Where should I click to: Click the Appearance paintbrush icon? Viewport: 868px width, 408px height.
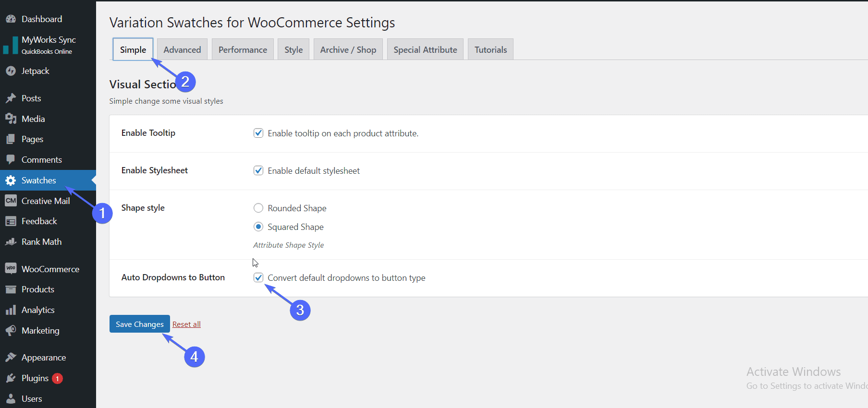point(11,358)
